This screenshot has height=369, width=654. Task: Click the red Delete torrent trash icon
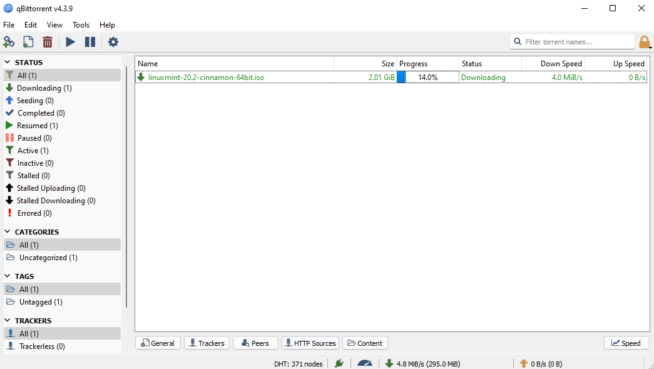(x=48, y=42)
